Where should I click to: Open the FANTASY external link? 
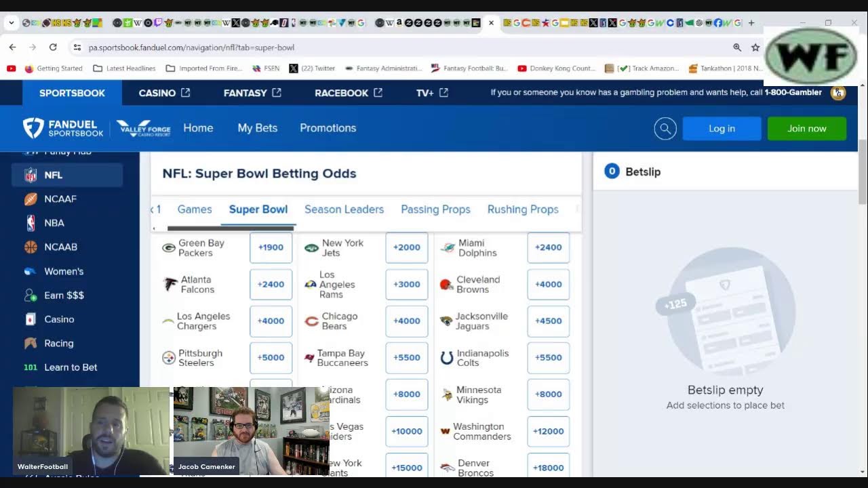[x=252, y=93]
